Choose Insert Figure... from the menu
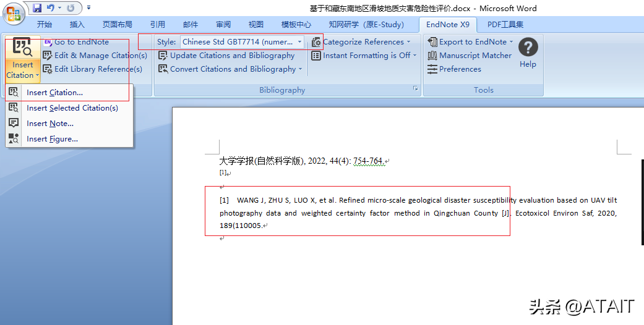 click(69, 139)
